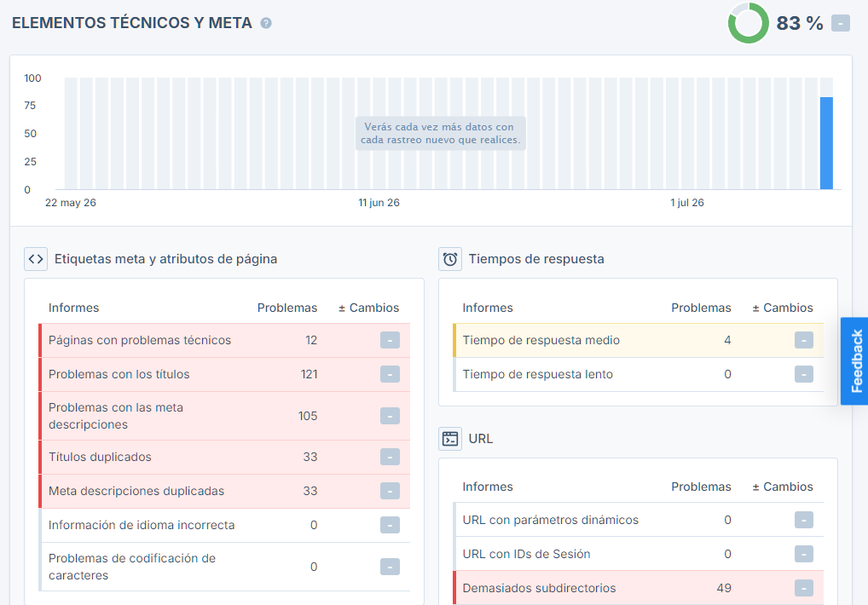The height and width of the screenshot is (605, 868).
Task: Click change badge for Problemas con los títulos
Action: tap(390, 374)
